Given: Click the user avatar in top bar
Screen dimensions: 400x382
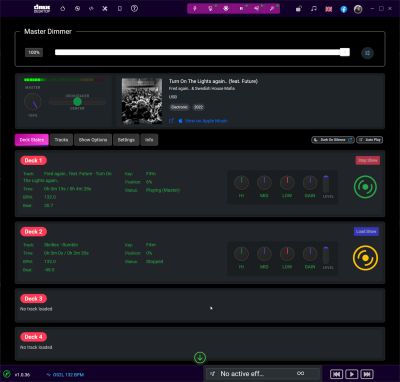Looking at the screenshot, I should tap(358, 9).
